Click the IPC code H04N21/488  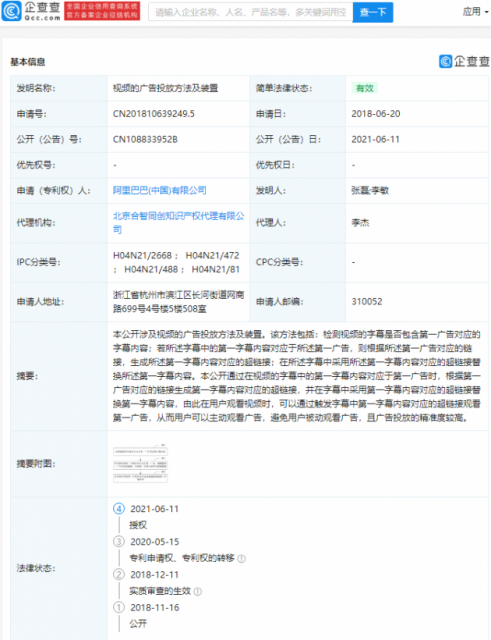(151, 269)
